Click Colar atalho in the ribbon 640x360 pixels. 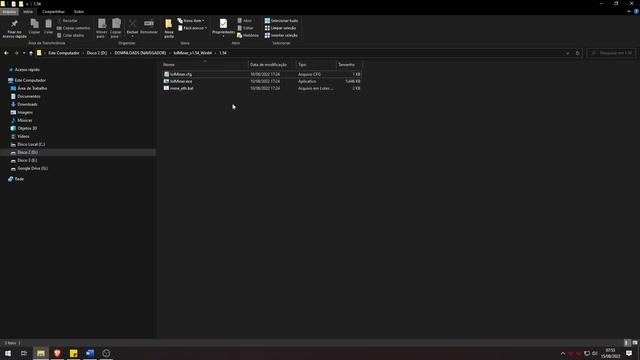71,36
